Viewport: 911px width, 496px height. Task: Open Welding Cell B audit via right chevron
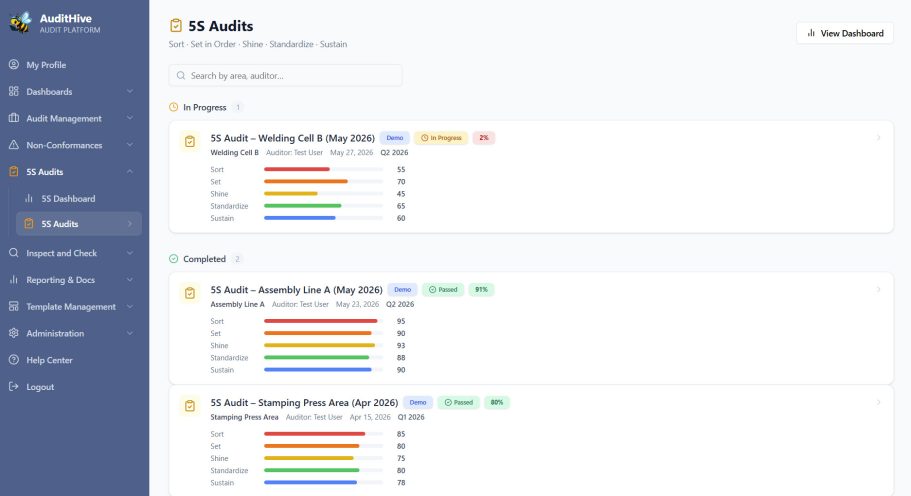[x=878, y=138]
